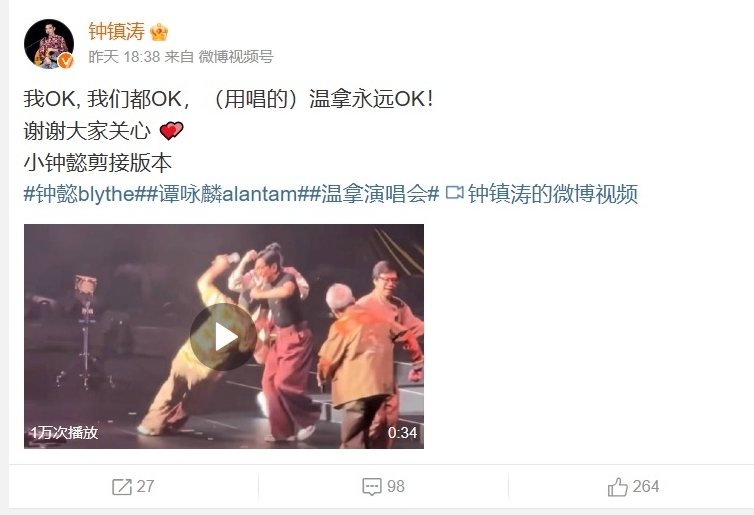Click the repost count 27
The width and height of the screenshot is (754, 515).
pyautogui.click(x=146, y=486)
